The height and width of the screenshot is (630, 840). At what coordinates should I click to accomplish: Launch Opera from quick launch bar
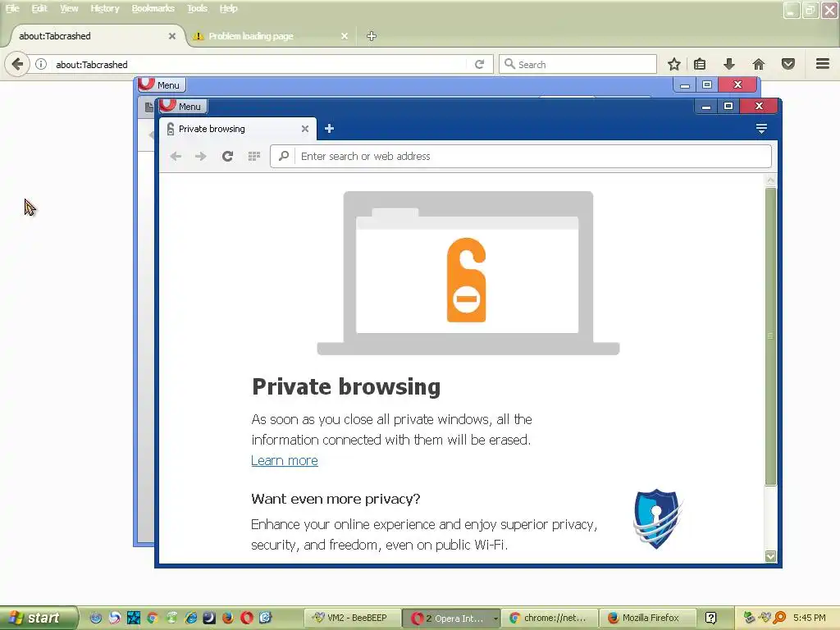tap(246, 618)
